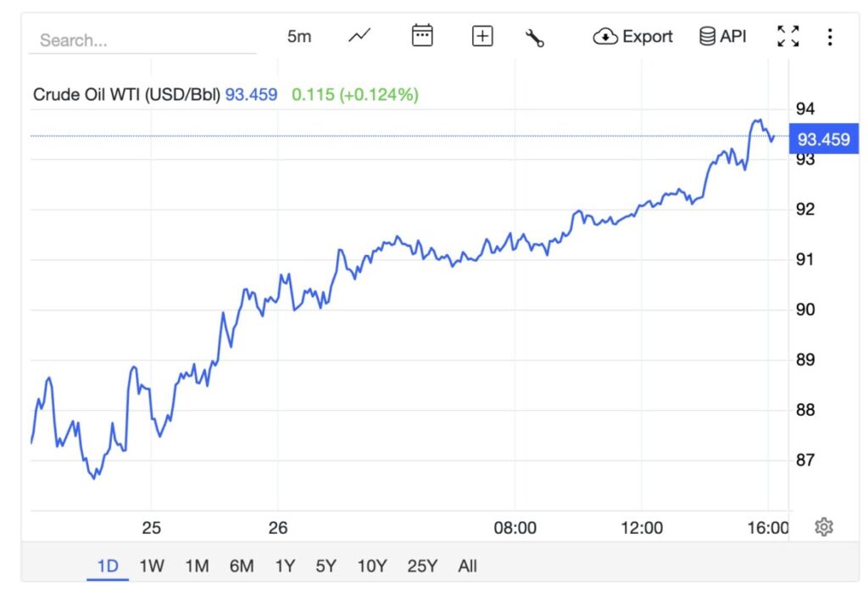Open the API database button
Screen dimensions: 868x593
(722, 36)
